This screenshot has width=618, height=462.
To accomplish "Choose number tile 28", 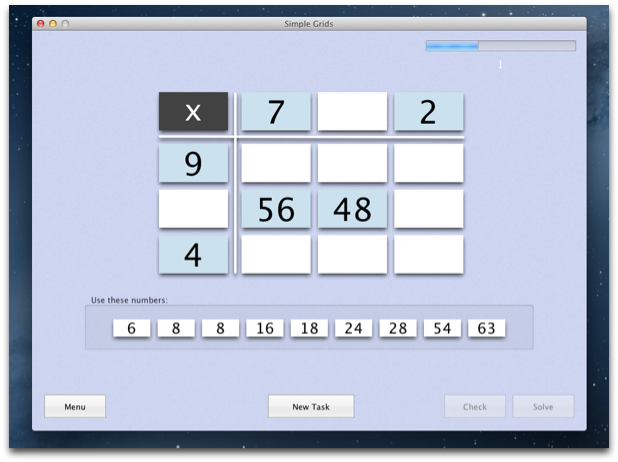I will coord(398,328).
